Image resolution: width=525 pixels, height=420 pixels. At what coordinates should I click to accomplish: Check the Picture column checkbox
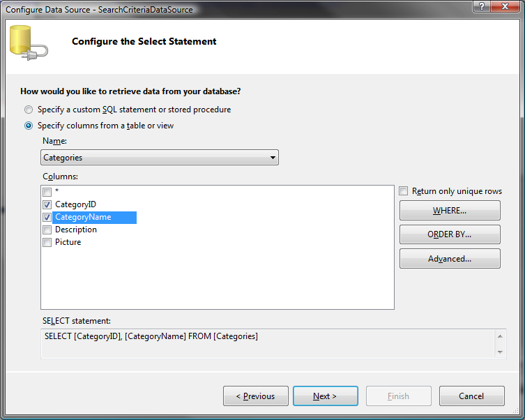coord(47,243)
